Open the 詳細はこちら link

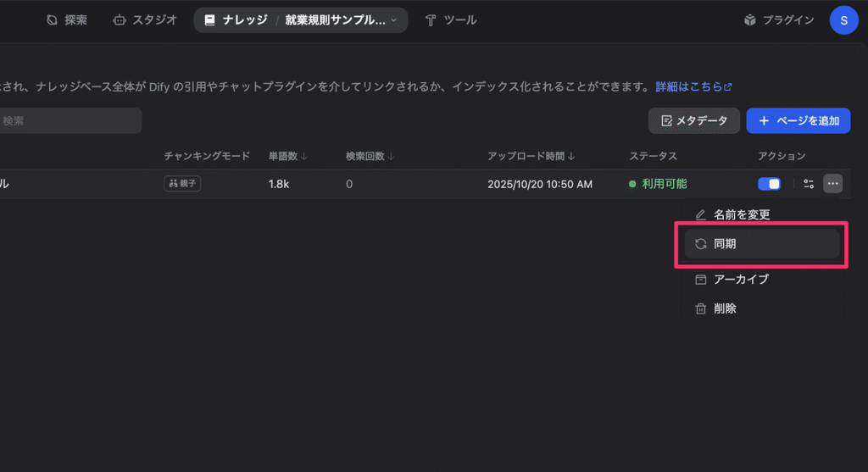click(x=693, y=86)
